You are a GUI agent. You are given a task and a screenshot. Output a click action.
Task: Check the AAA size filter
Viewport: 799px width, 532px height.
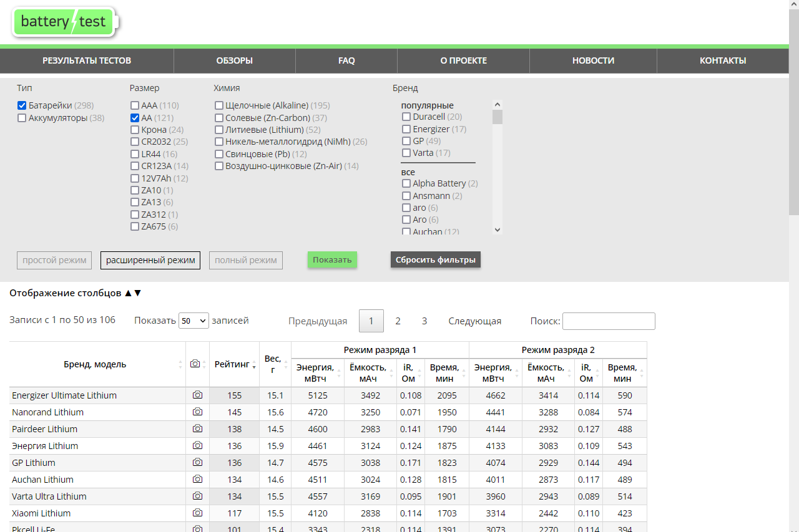(x=135, y=106)
